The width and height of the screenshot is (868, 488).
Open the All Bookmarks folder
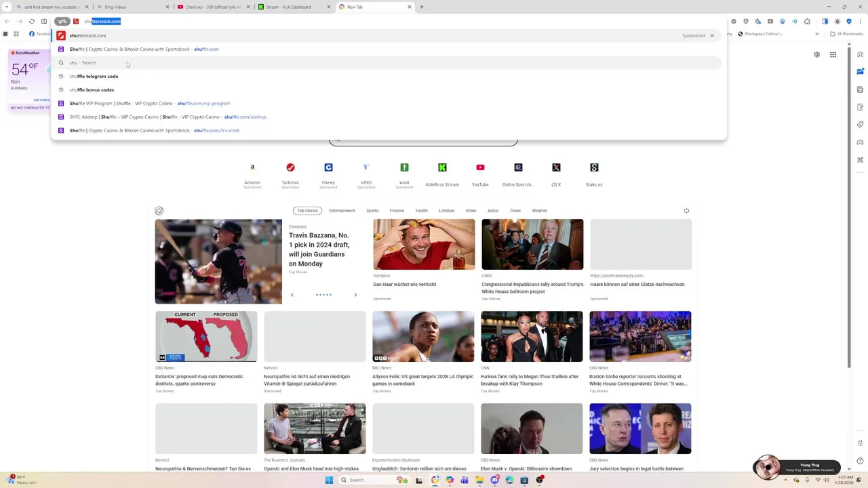click(x=847, y=33)
